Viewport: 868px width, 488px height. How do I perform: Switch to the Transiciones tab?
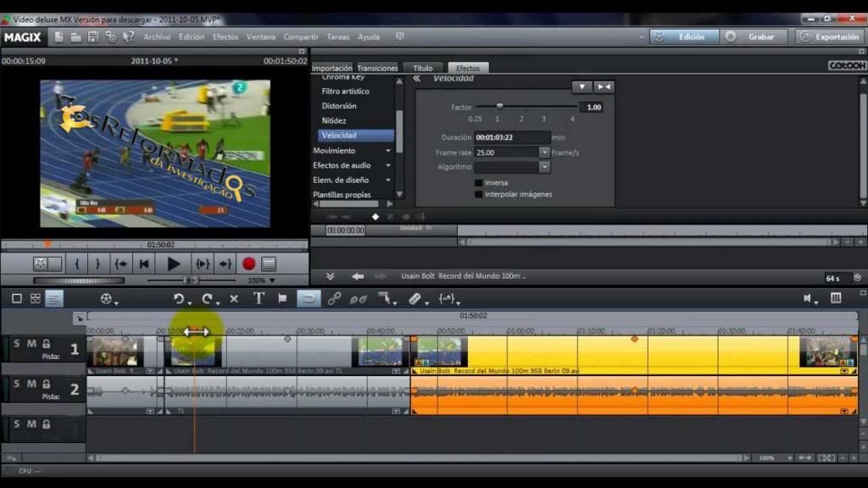[x=377, y=68]
